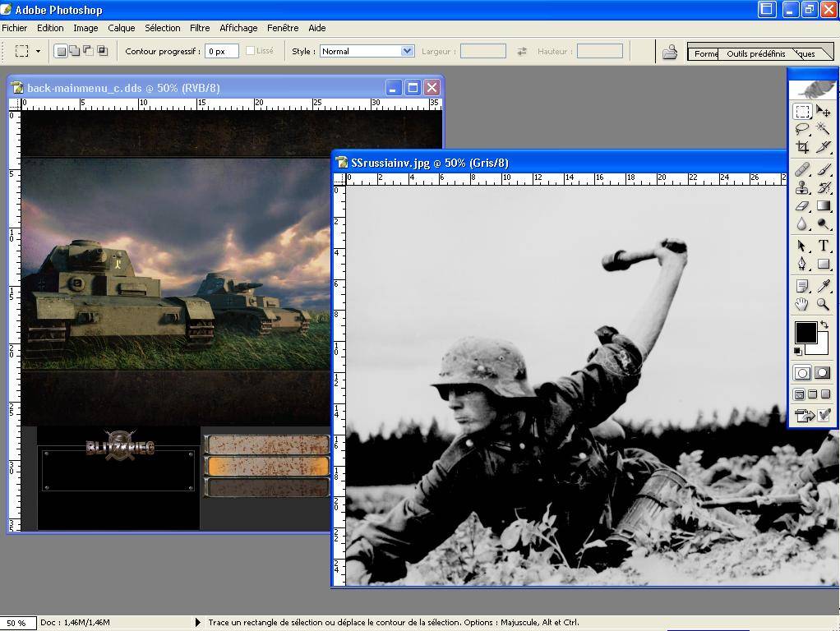Screen dimensions: 840x631
Task: Select the Hand tool
Action: 802,305
